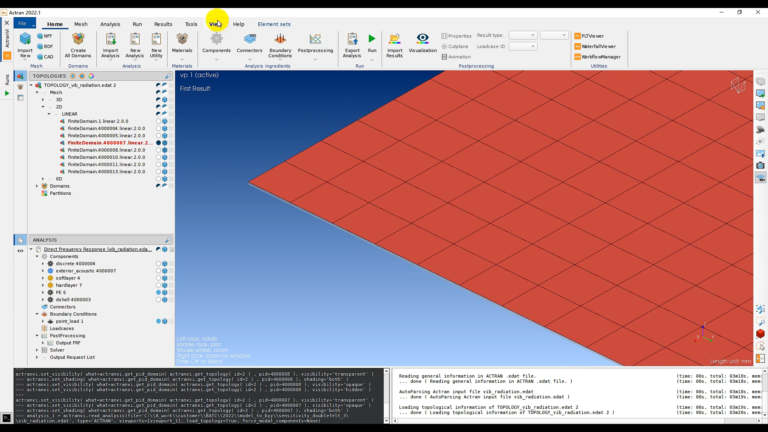The image size is (768, 432).
Task: Click the New Utility icon
Action: point(156,39)
